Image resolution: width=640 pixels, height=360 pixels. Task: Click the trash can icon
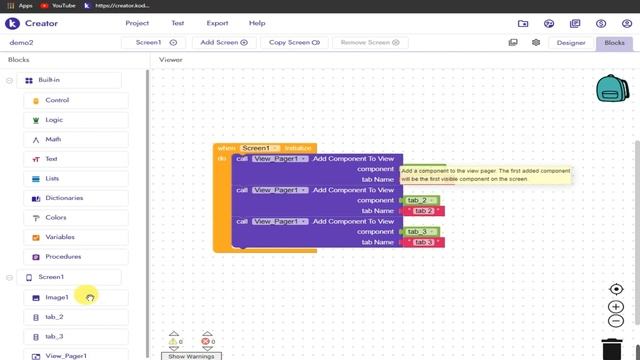tap(612, 349)
